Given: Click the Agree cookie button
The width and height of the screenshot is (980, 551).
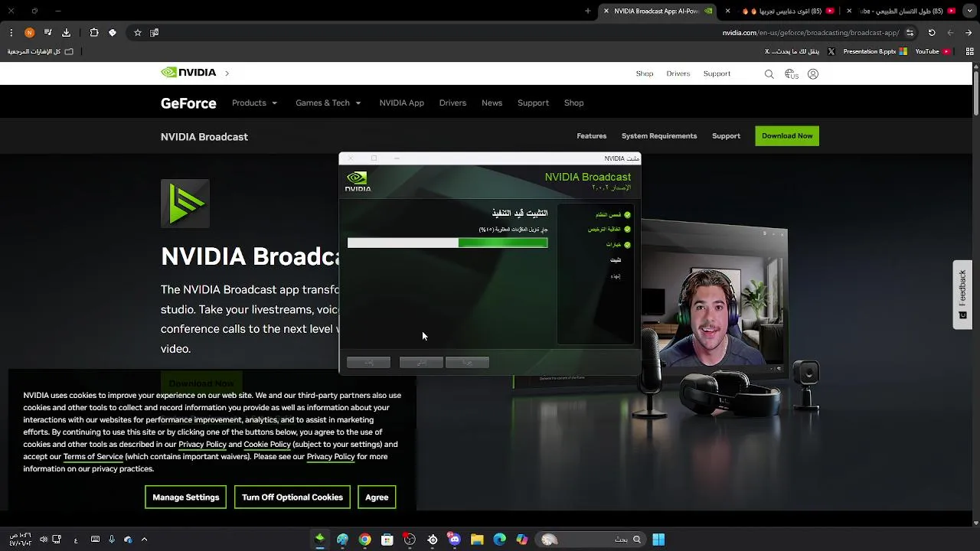Looking at the screenshot, I should click(377, 497).
